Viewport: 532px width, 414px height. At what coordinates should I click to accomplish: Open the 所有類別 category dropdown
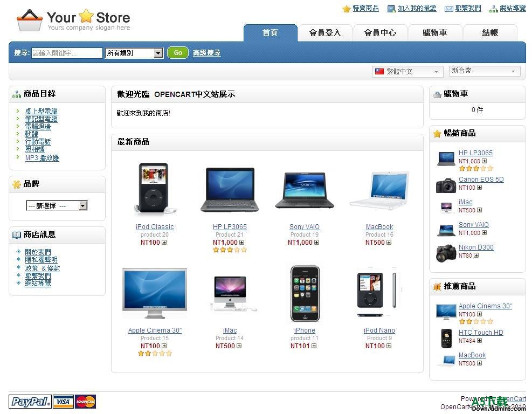pyautogui.click(x=134, y=53)
